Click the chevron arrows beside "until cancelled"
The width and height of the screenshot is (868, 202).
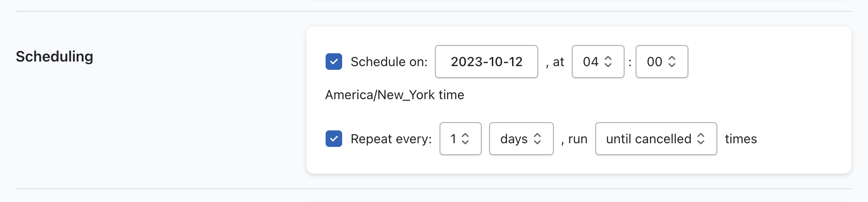tap(701, 139)
